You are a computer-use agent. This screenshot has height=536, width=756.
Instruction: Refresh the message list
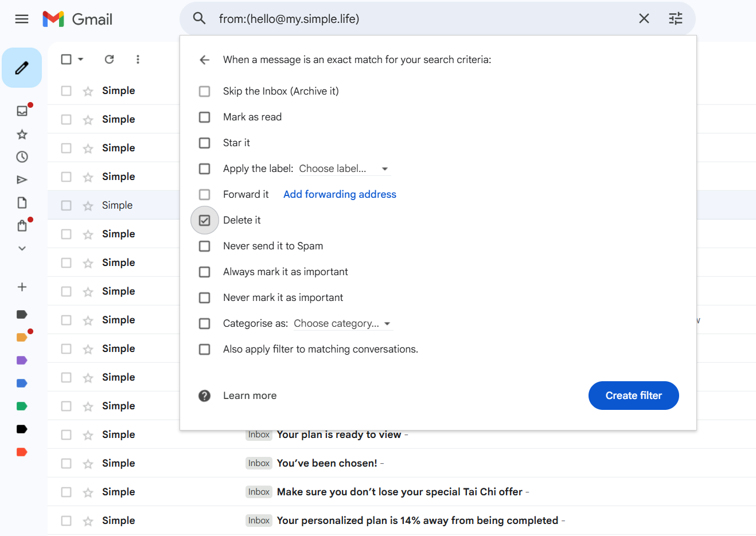coord(109,59)
